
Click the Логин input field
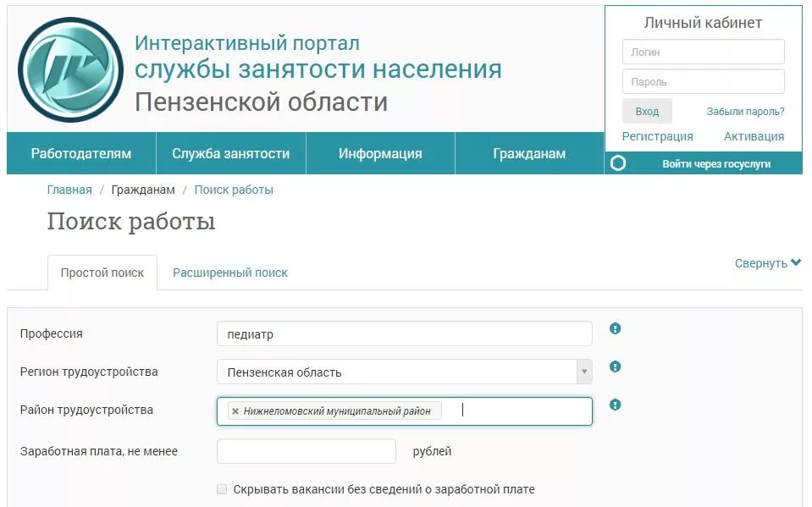coord(702,52)
